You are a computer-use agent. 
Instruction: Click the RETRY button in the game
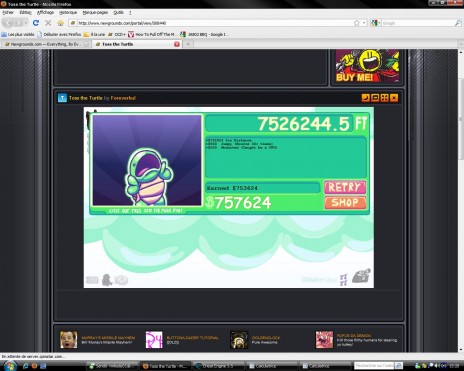point(345,187)
